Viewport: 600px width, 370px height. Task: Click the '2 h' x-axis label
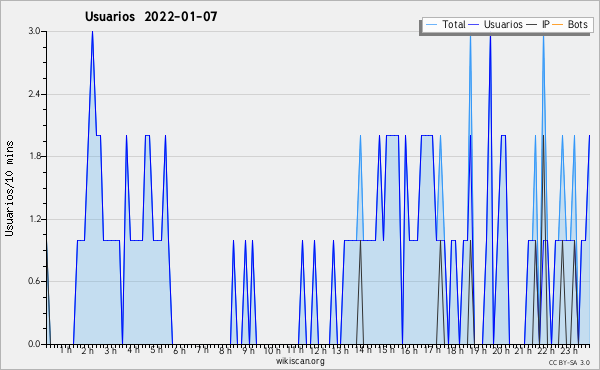pyautogui.click(x=88, y=350)
